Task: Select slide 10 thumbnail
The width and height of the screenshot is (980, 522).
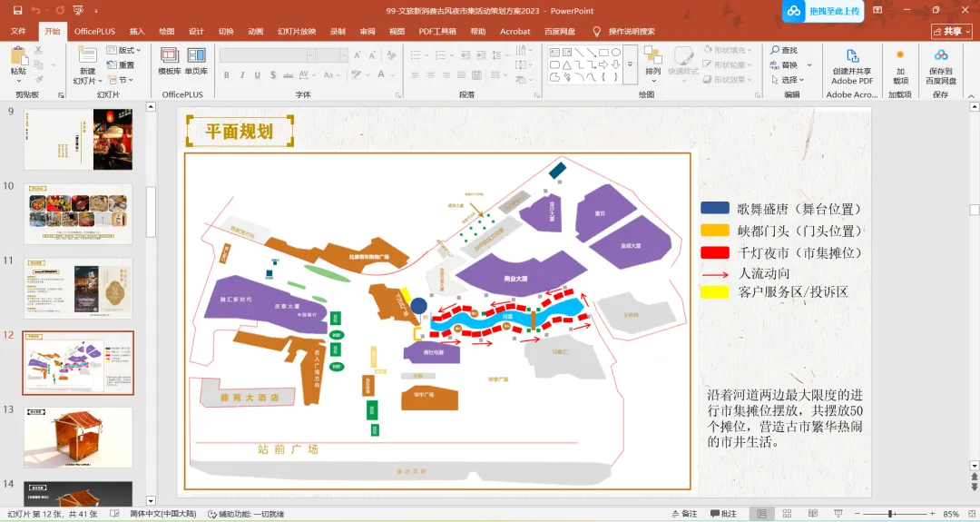Action: [78, 214]
